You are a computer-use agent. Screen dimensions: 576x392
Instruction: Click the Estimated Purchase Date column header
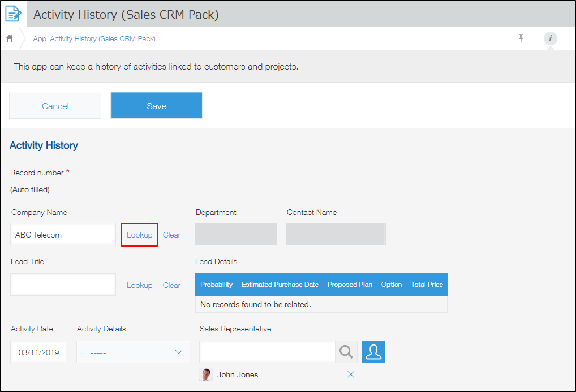(280, 285)
